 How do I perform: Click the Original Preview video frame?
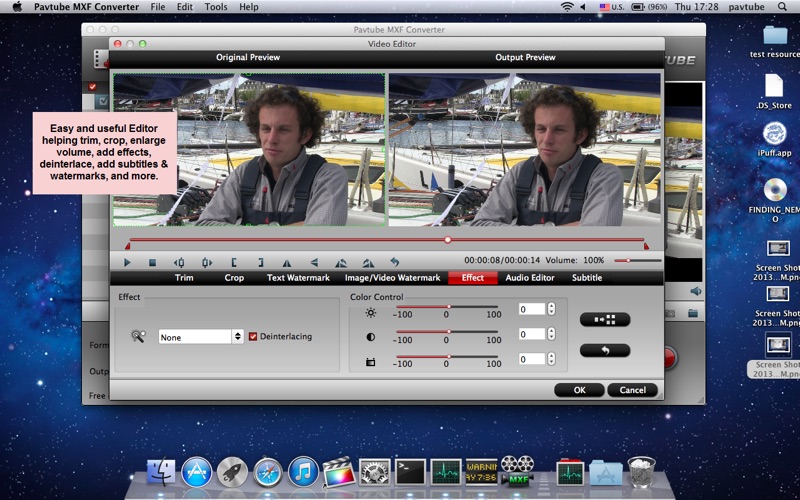point(249,149)
